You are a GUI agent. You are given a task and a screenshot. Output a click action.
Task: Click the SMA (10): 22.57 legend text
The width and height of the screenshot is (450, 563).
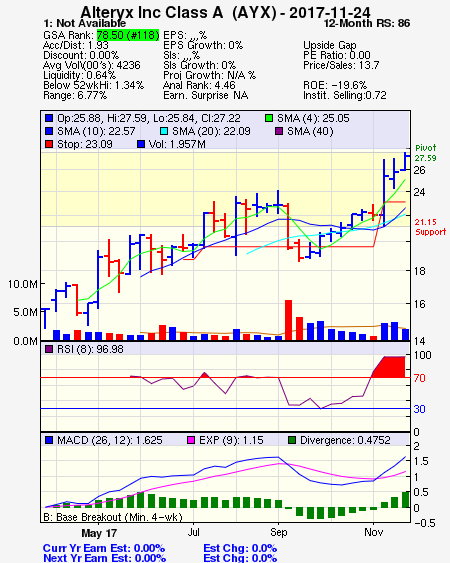click(x=96, y=131)
